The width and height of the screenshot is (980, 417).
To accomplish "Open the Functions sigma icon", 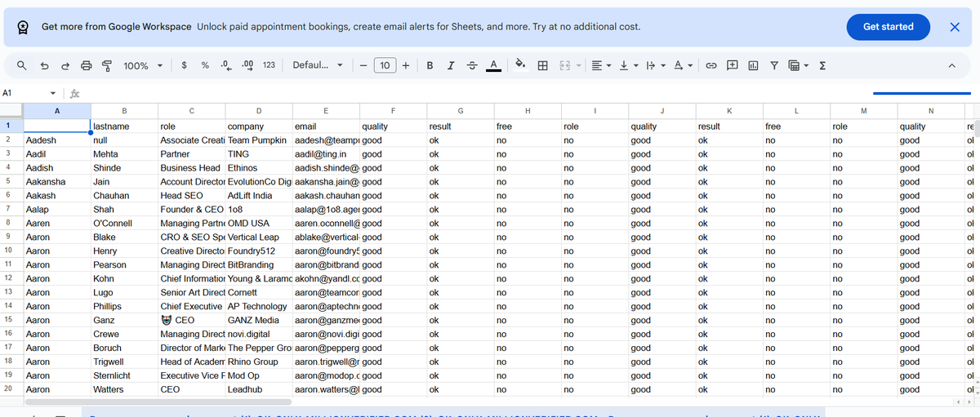I will [x=822, y=65].
